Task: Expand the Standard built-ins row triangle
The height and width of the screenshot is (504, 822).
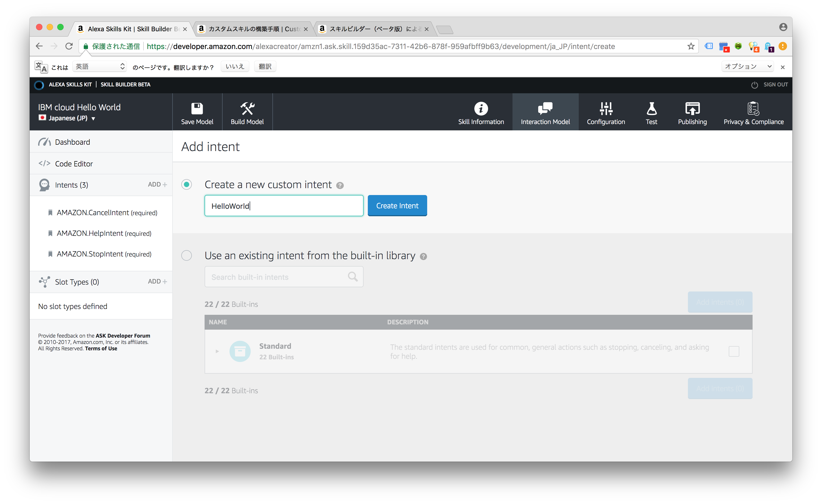Action: (217, 351)
